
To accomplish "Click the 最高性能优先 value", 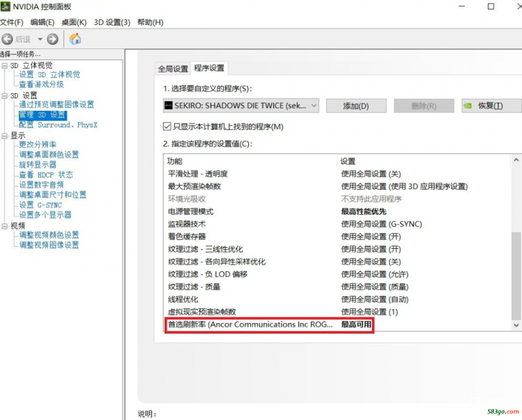I will [363, 211].
